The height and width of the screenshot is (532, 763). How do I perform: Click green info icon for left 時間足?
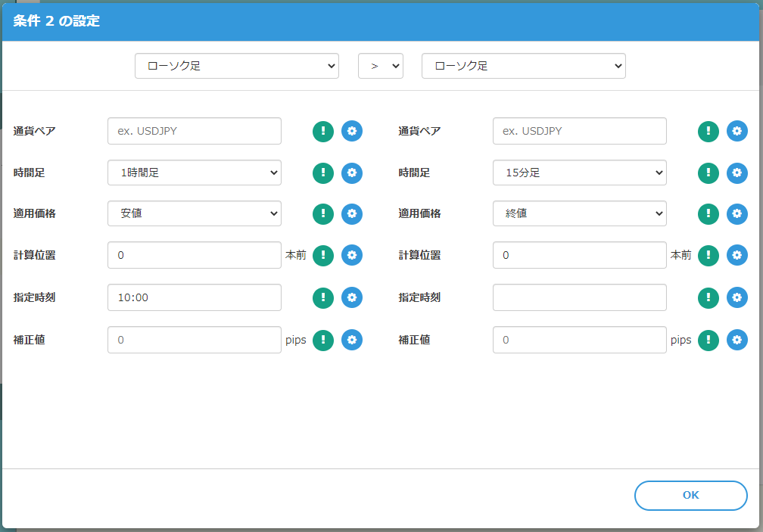[x=323, y=173]
